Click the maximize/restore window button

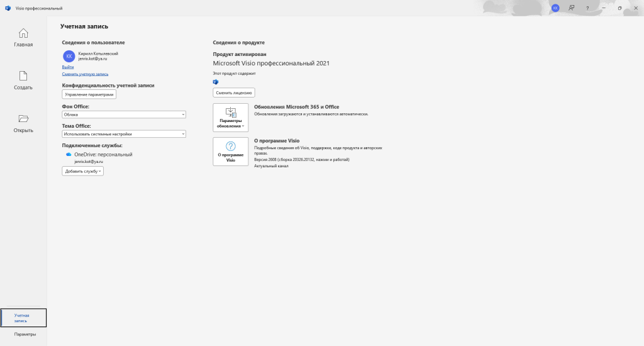[x=619, y=8]
